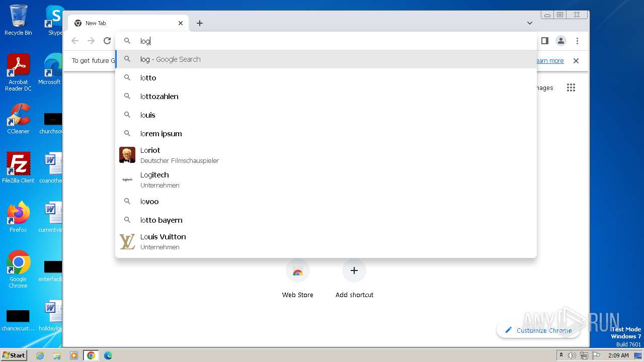The height and width of the screenshot is (362, 644).
Task: Open Edge from the taskbar
Action: tap(108, 355)
